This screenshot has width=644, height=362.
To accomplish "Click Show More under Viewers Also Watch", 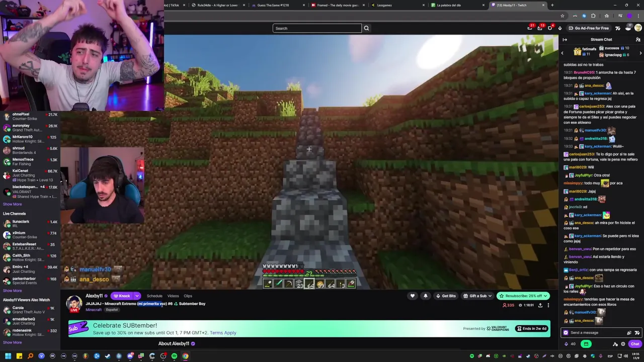I will click(12, 342).
